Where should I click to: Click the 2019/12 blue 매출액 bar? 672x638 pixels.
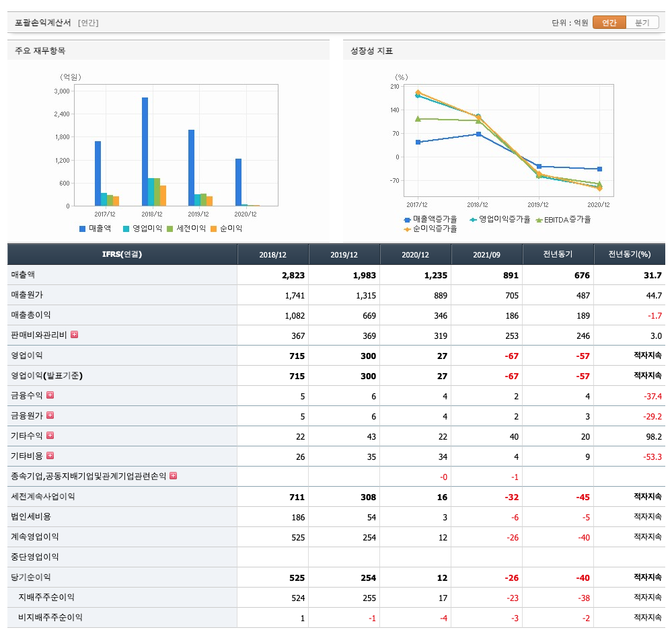[191, 168]
